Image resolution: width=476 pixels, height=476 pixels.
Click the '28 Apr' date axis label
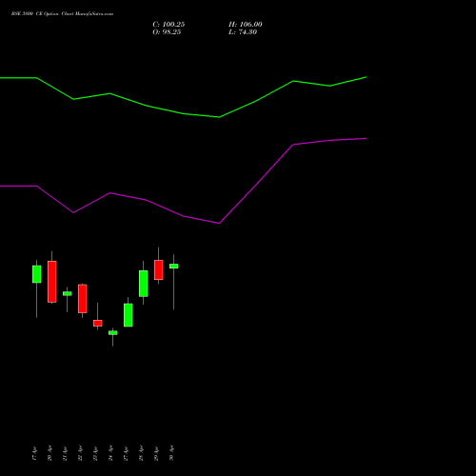pyautogui.click(x=141, y=453)
